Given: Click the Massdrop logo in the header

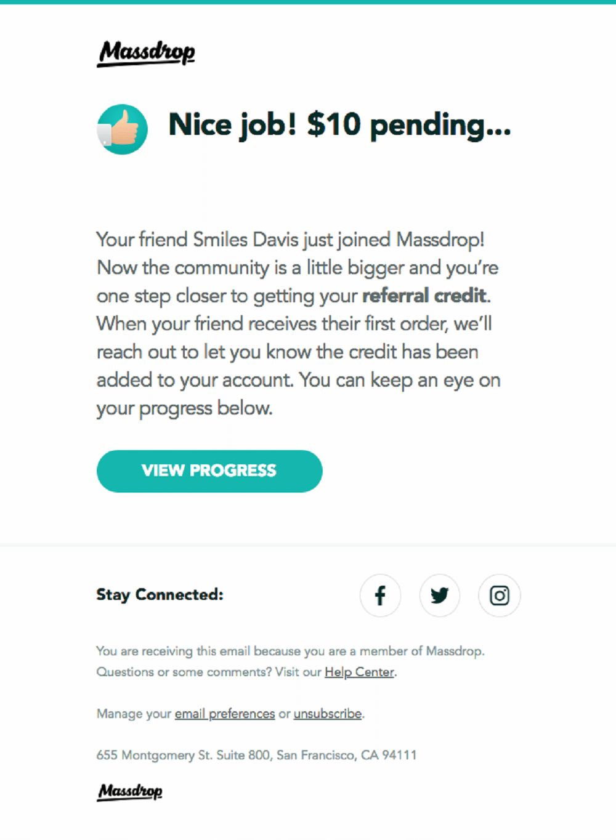Looking at the screenshot, I should tap(146, 54).
